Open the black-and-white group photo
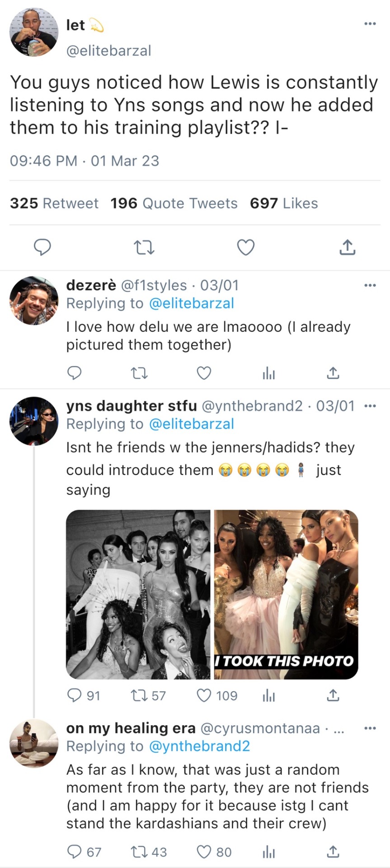 tap(138, 594)
